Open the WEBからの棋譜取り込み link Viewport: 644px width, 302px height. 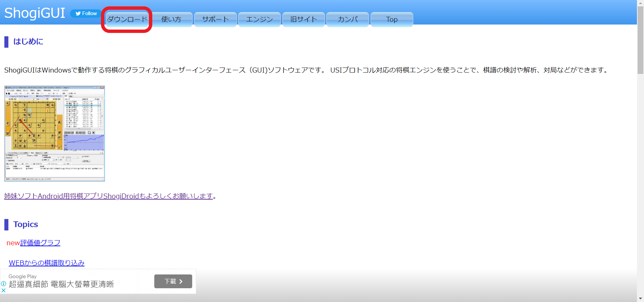click(47, 263)
